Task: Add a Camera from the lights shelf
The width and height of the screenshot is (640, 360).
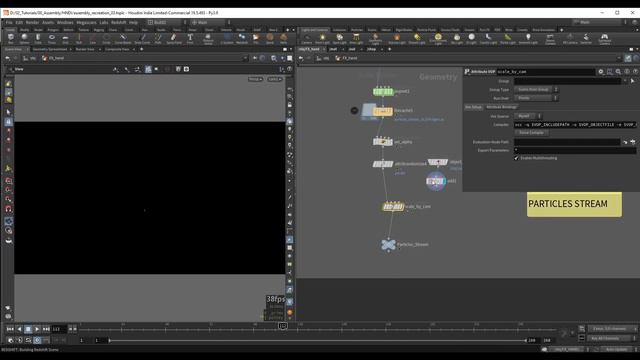Action: [307, 39]
